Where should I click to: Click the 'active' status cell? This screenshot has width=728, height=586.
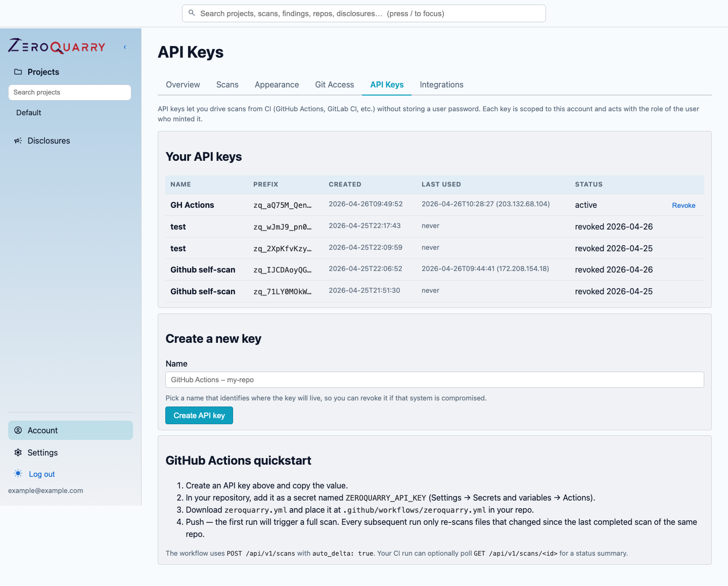[x=586, y=205]
